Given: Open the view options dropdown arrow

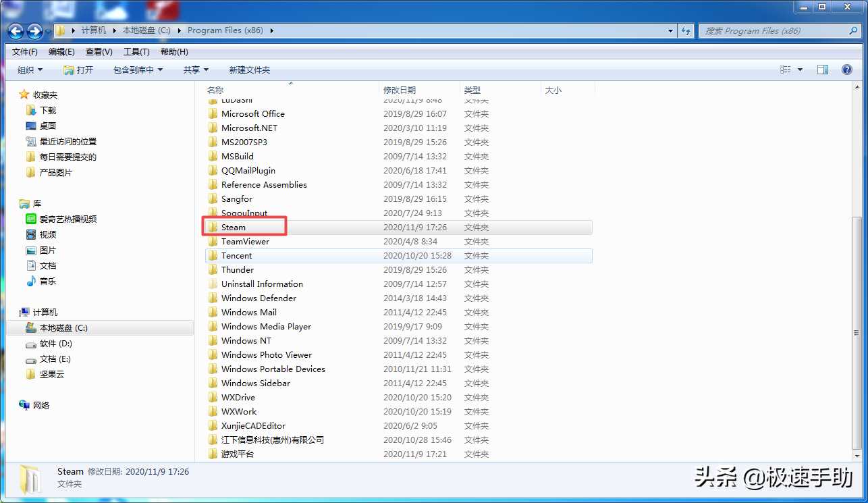Looking at the screenshot, I should (801, 70).
